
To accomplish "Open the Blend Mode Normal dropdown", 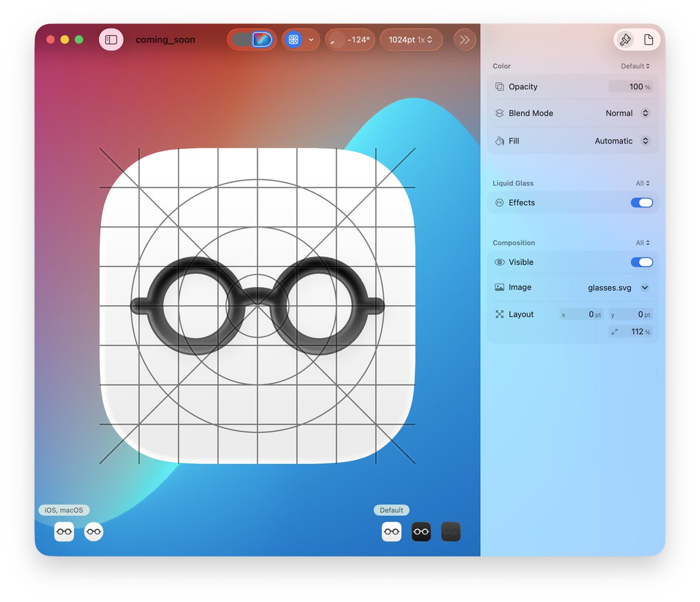I will click(x=628, y=113).
